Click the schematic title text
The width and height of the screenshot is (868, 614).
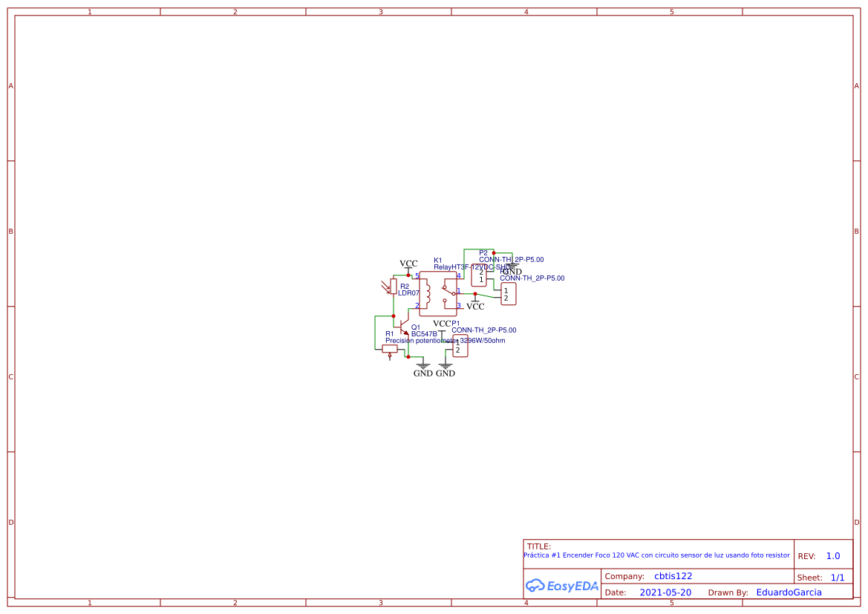(x=657, y=555)
